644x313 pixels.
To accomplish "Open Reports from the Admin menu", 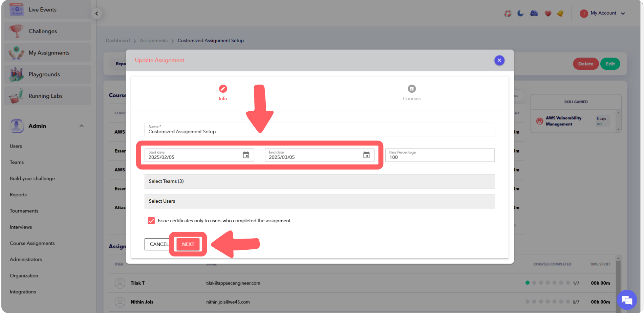I will tap(18, 194).
